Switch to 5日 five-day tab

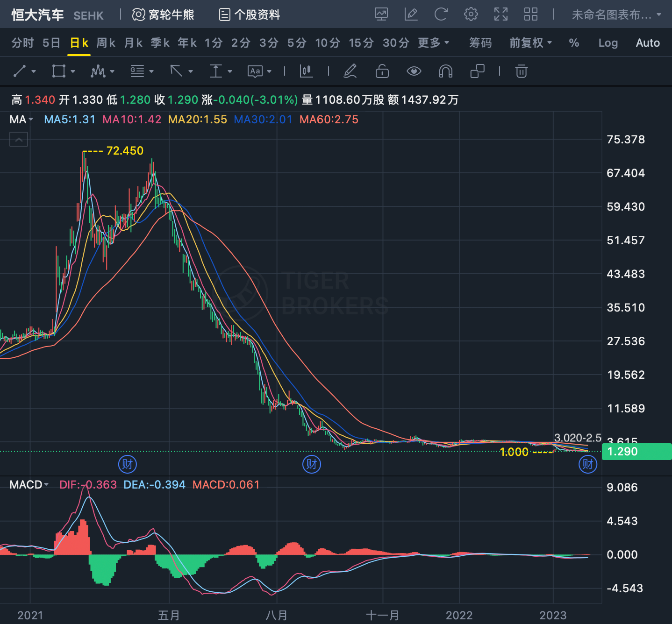click(51, 43)
